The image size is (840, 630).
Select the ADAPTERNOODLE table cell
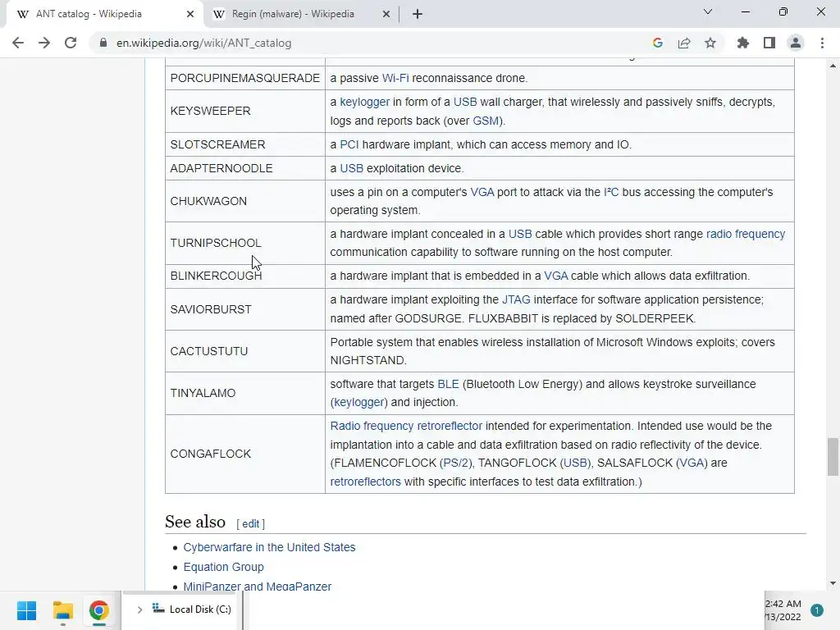pos(245,168)
